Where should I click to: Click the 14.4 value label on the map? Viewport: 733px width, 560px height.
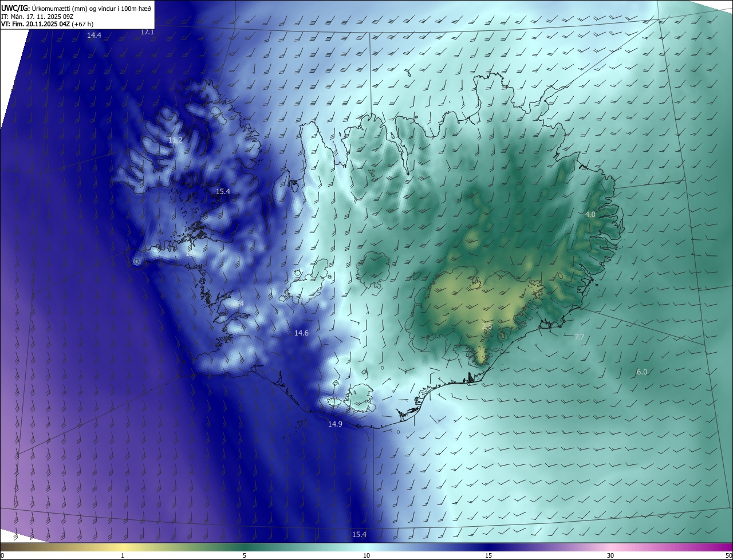point(94,36)
